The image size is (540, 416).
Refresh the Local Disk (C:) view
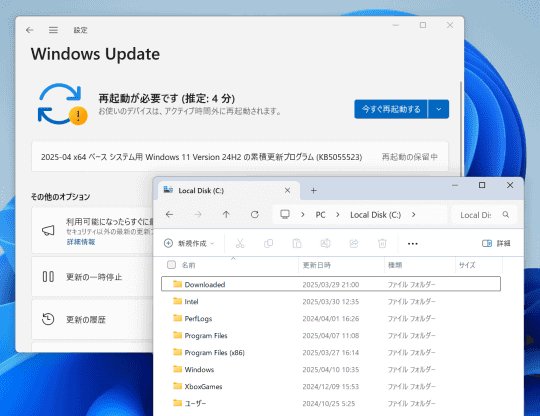pyautogui.click(x=255, y=215)
